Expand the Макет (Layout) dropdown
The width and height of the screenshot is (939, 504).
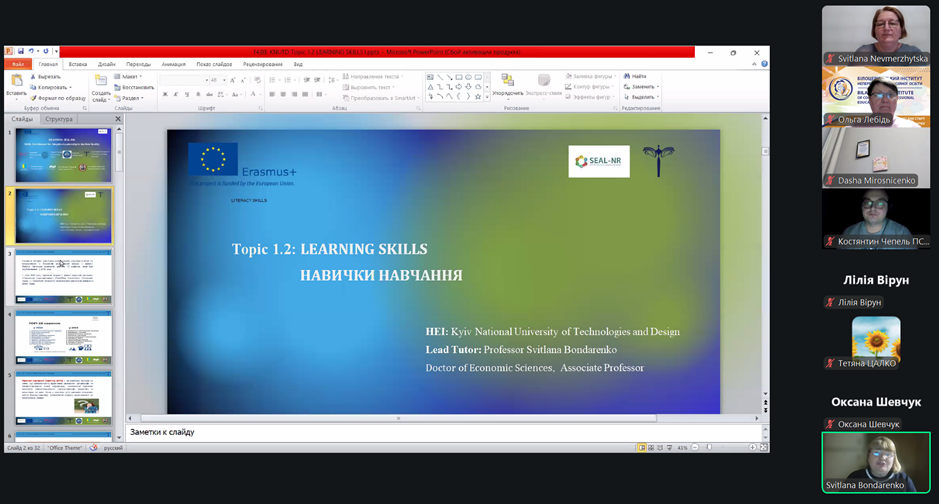(128, 77)
